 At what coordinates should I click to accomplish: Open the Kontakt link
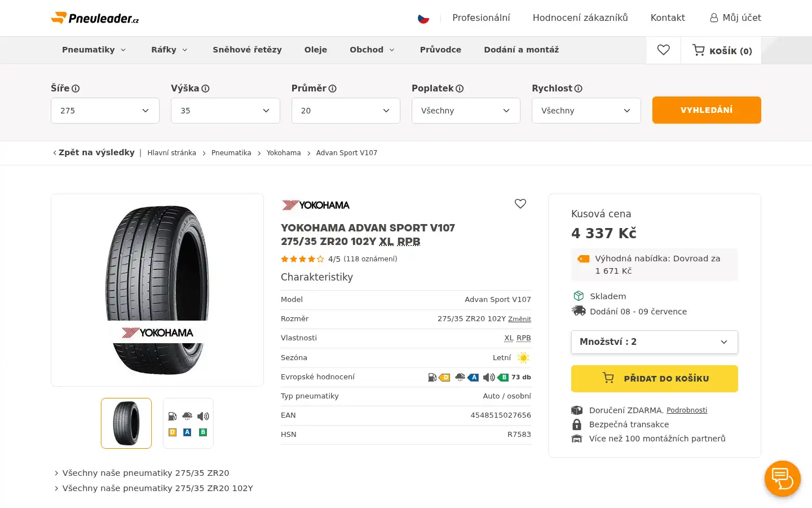tap(668, 18)
